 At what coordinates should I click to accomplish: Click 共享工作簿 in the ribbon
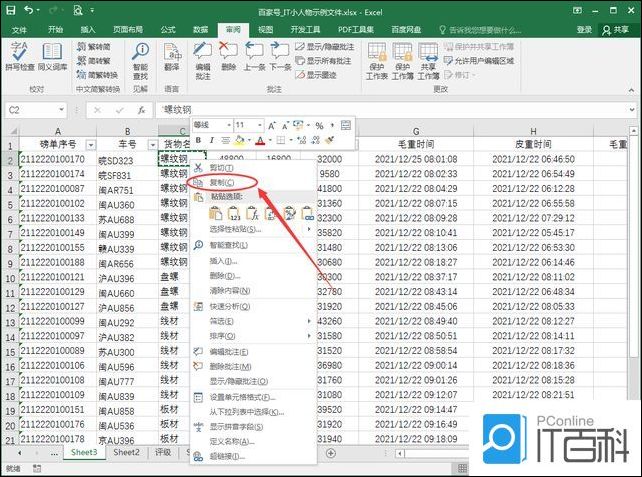click(428, 61)
